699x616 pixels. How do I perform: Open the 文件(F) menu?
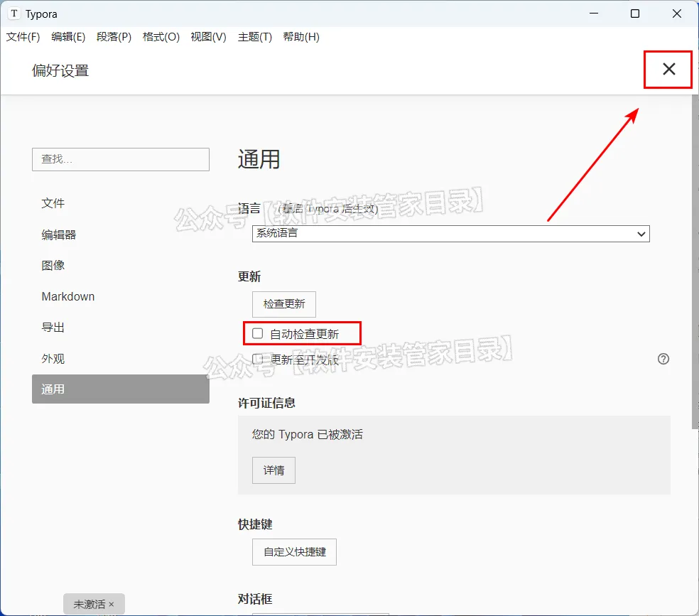coord(23,37)
